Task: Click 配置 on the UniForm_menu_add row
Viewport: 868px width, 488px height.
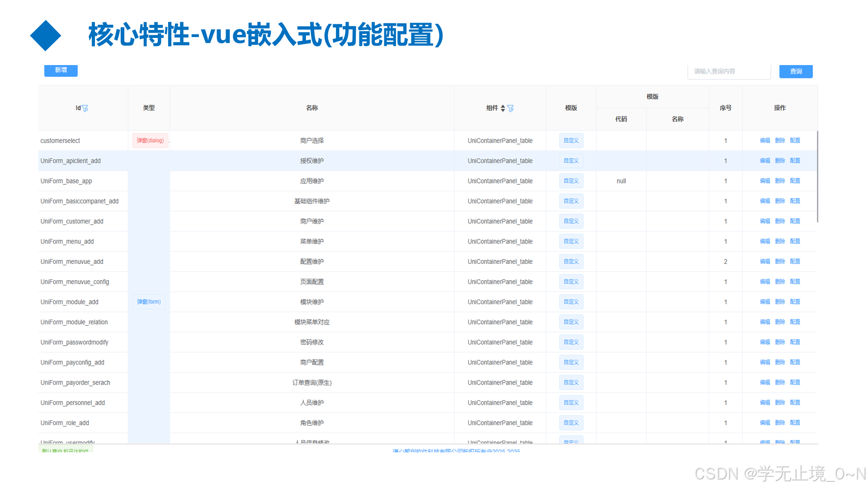Action: click(x=795, y=241)
